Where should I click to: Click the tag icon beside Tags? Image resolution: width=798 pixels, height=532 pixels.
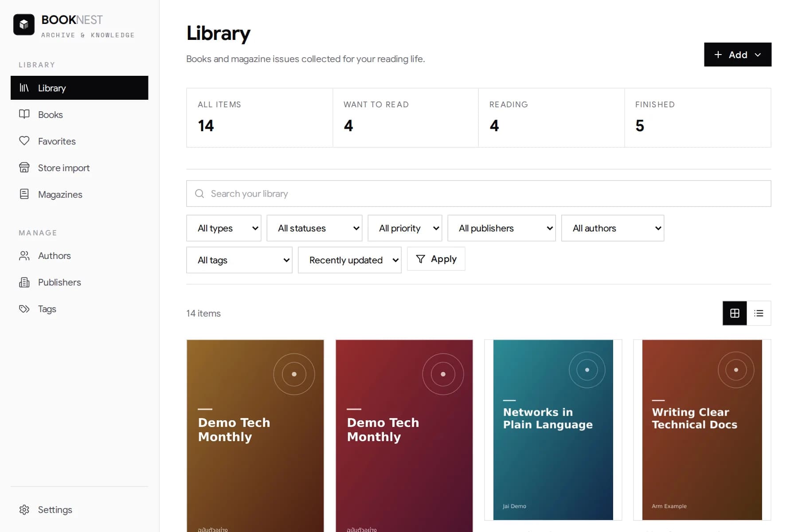(24, 309)
